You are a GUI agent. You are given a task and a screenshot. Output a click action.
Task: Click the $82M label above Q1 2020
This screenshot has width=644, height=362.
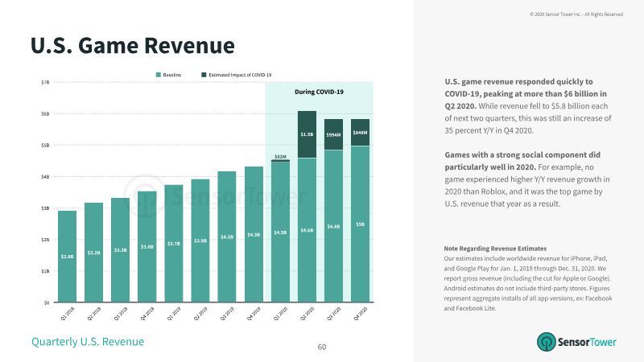(x=280, y=157)
